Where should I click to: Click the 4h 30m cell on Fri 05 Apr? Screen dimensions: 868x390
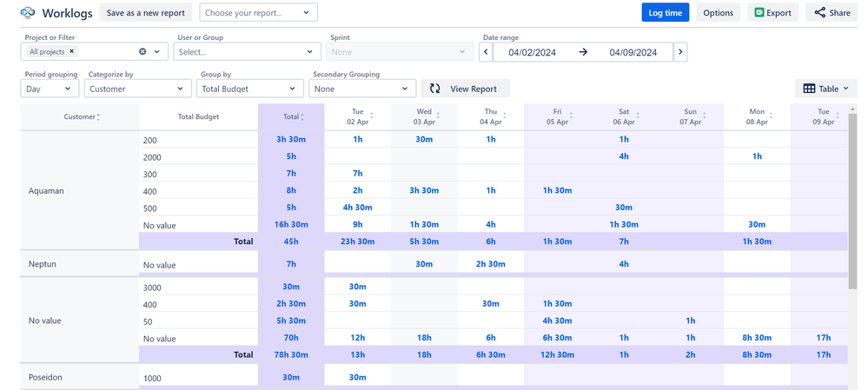click(557, 321)
